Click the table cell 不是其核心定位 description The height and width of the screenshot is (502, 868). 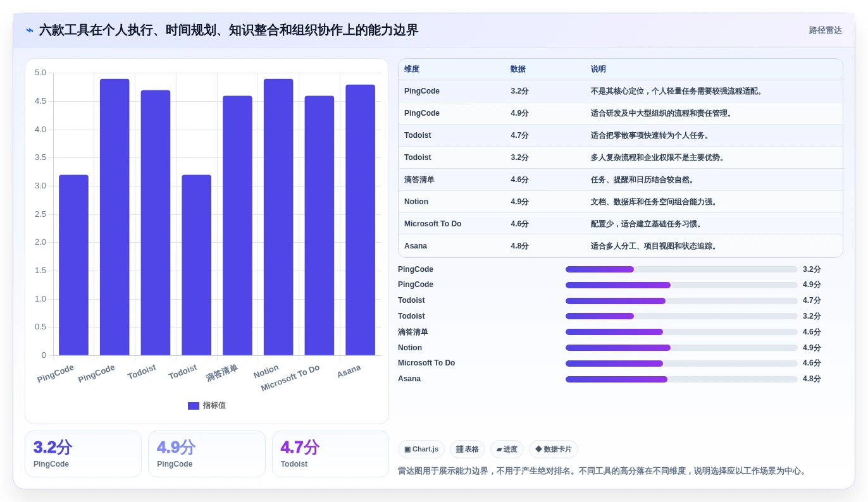pos(678,92)
